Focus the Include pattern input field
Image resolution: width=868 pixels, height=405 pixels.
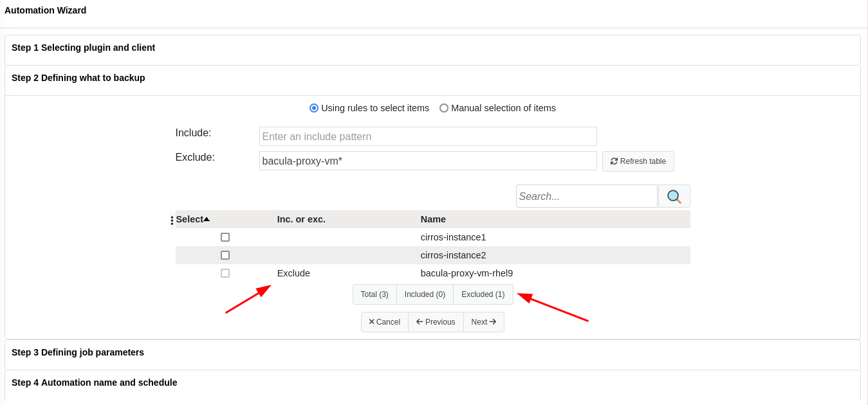(x=428, y=136)
